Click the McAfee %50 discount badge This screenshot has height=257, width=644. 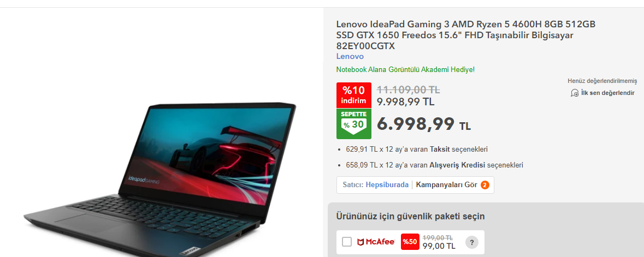pos(410,242)
